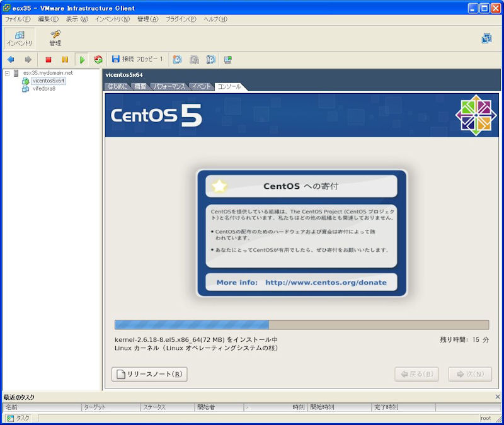Power on VM with green play icon
Viewport: 504px width, 425px height.
(x=82, y=59)
